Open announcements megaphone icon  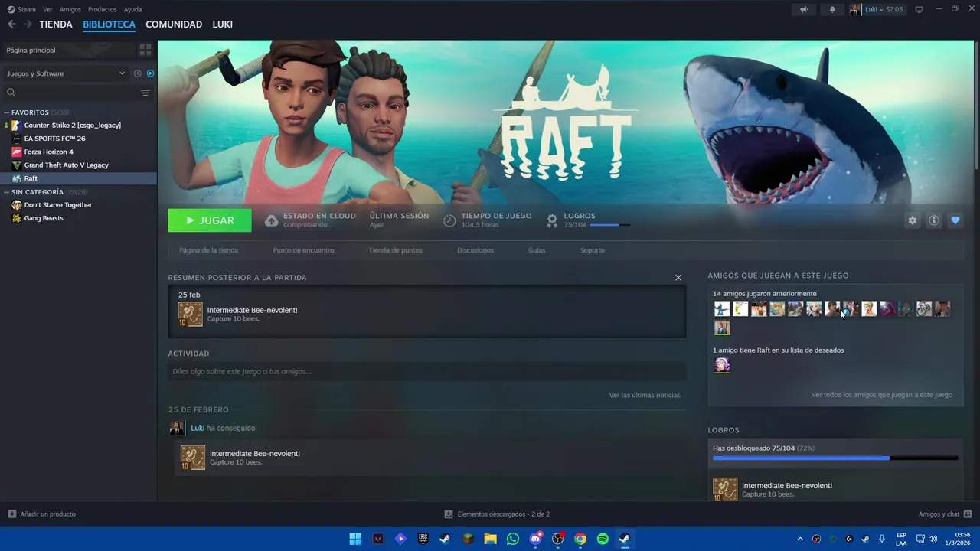click(804, 9)
